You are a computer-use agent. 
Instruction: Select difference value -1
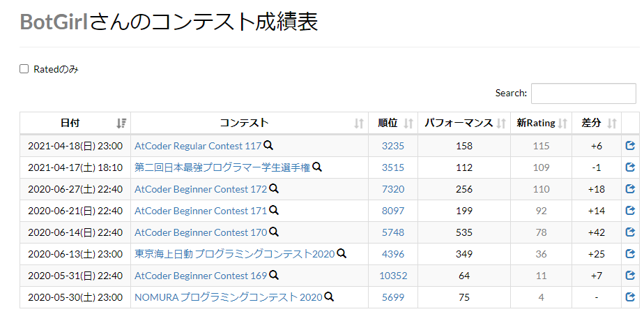click(x=597, y=167)
